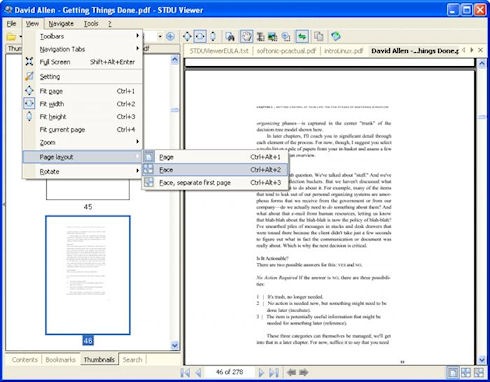
Task: Click document scrollbar down arrow
Action: pos(482,360)
